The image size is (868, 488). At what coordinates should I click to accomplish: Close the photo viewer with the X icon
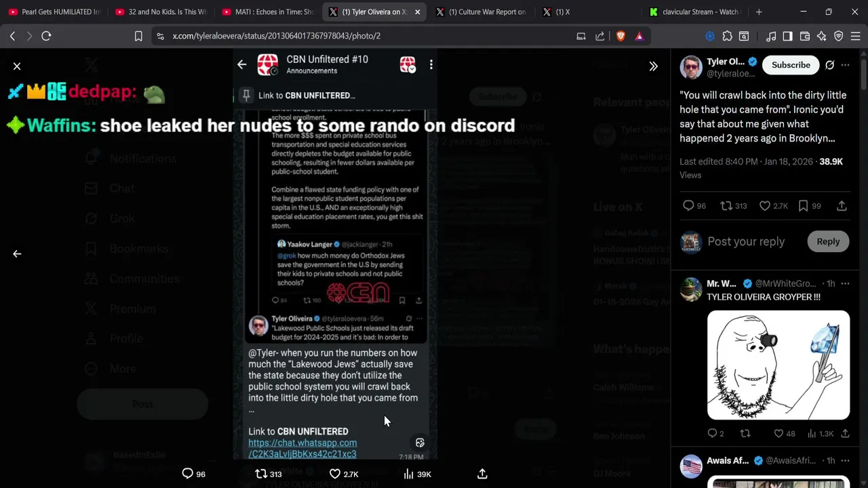17,66
